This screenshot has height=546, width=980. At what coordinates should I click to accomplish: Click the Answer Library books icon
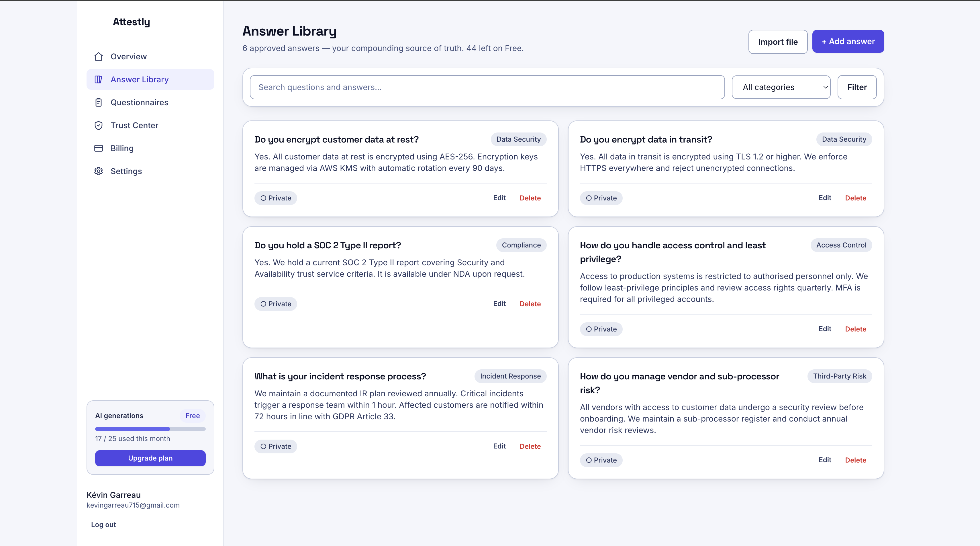click(x=99, y=79)
